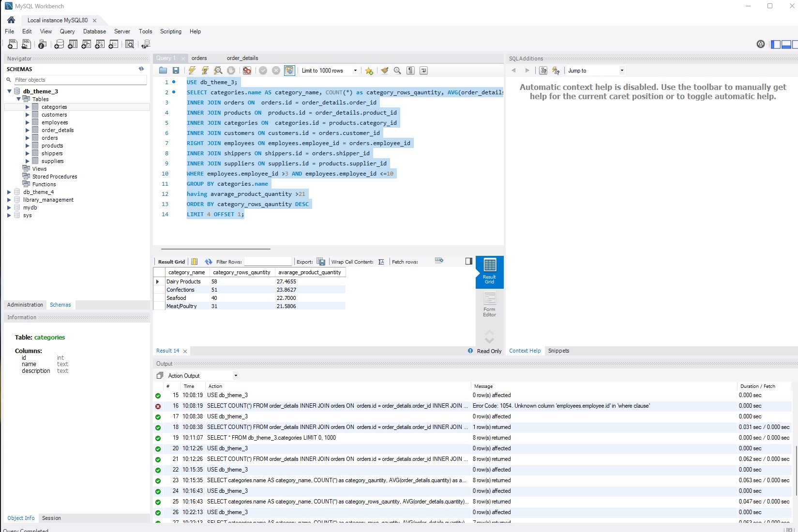Screen dimensions: 798x532
Task: Refresh result grid arrows icon
Action: [x=208, y=262]
